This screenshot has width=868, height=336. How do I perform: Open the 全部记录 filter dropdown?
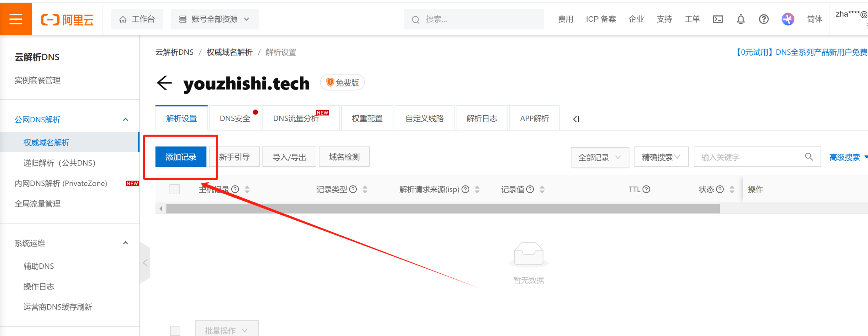tap(600, 157)
